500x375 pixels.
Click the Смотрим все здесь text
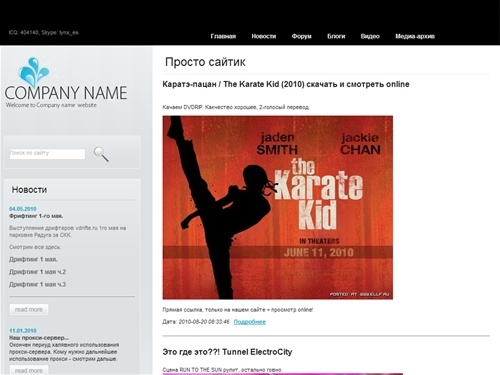coord(35,247)
